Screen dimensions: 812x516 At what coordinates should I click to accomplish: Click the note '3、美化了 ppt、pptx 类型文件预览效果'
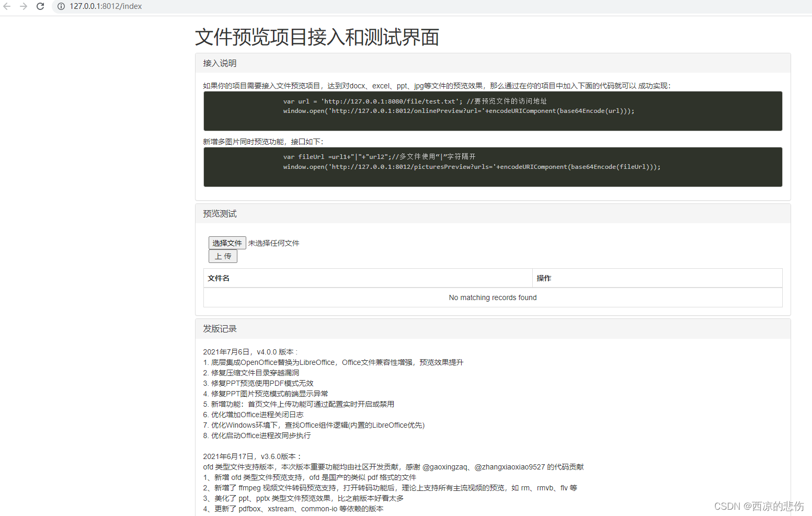[x=303, y=498]
